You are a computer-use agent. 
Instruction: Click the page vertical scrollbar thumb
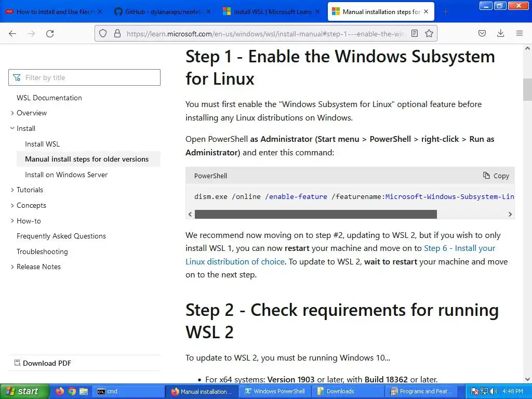coord(527,89)
